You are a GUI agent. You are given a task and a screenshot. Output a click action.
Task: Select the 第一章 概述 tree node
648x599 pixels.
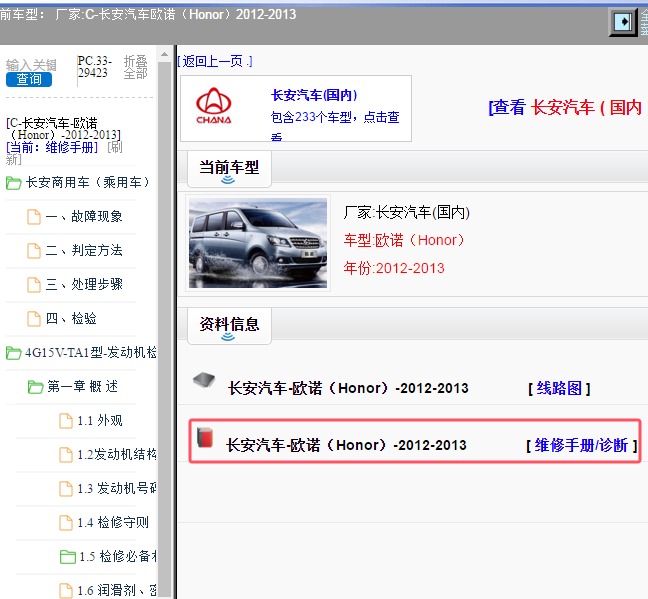83,386
